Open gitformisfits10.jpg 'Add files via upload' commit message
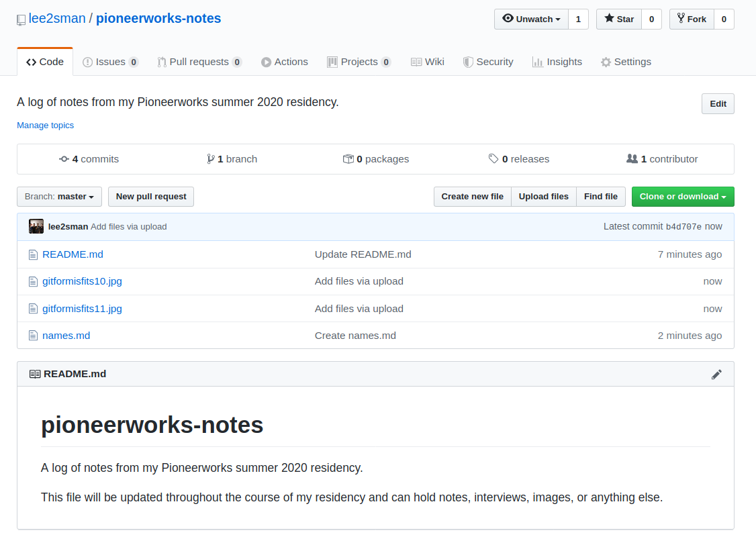756x545 pixels. [359, 281]
